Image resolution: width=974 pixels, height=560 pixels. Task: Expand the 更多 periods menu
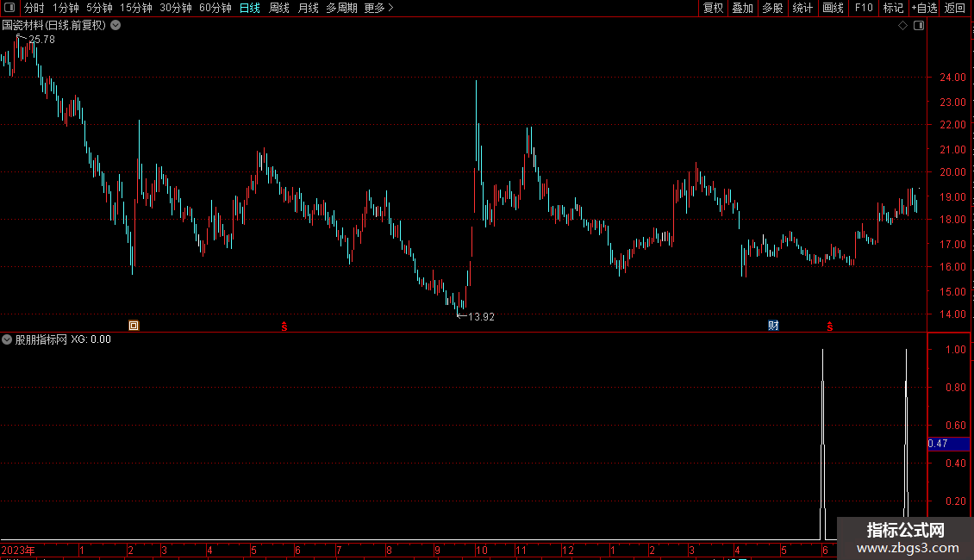tap(379, 8)
